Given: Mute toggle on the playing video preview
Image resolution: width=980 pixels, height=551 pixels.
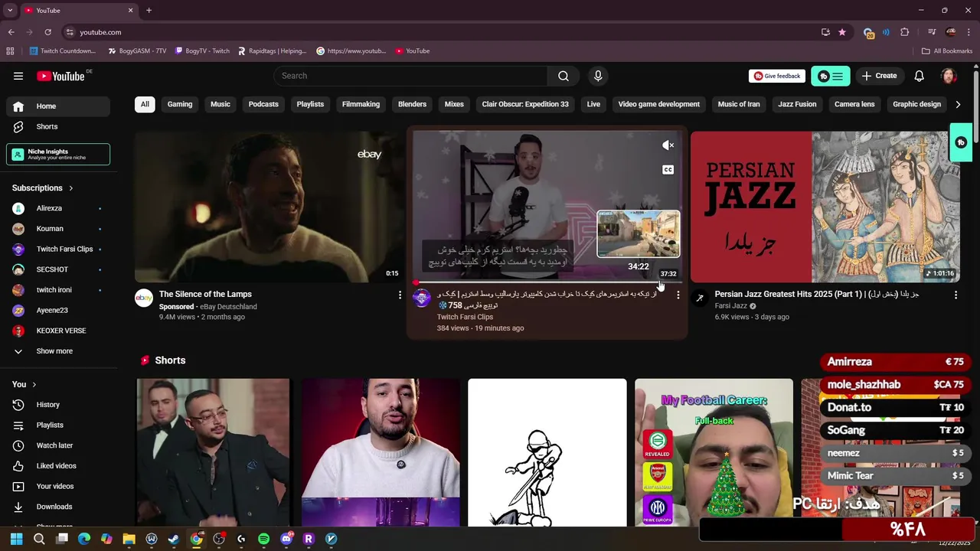Looking at the screenshot, I should (668, 145).
